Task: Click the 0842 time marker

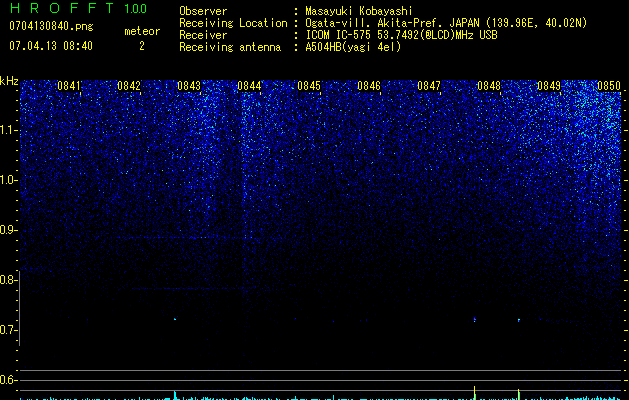Action: pos(129,86)
